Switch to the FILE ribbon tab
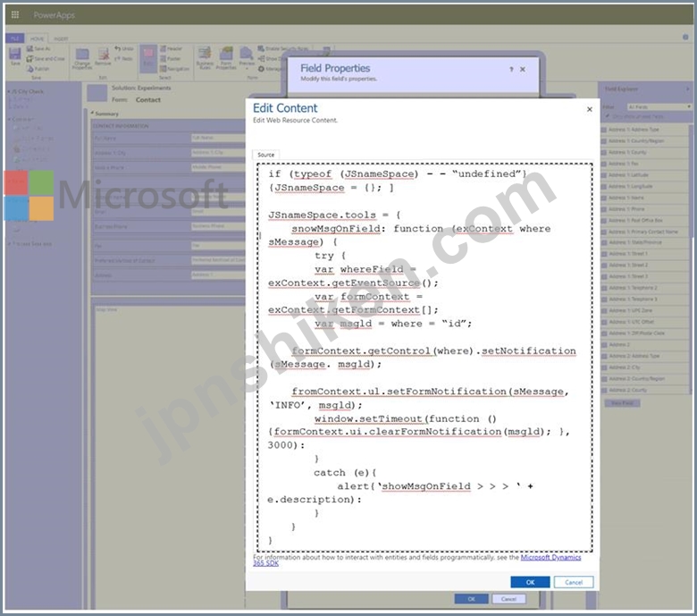697x616 pixels. coord(14,38)
